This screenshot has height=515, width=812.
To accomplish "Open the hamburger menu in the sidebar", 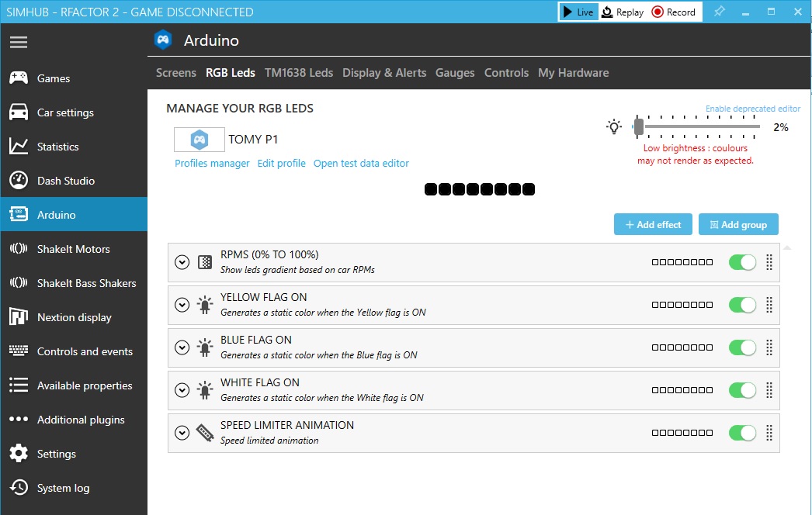I will point(19,42).
